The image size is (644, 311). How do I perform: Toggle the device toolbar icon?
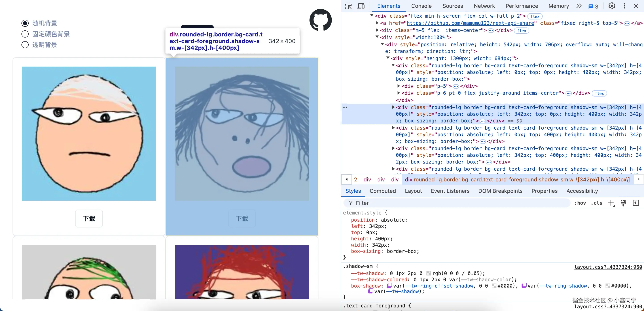tap(361, 6)
